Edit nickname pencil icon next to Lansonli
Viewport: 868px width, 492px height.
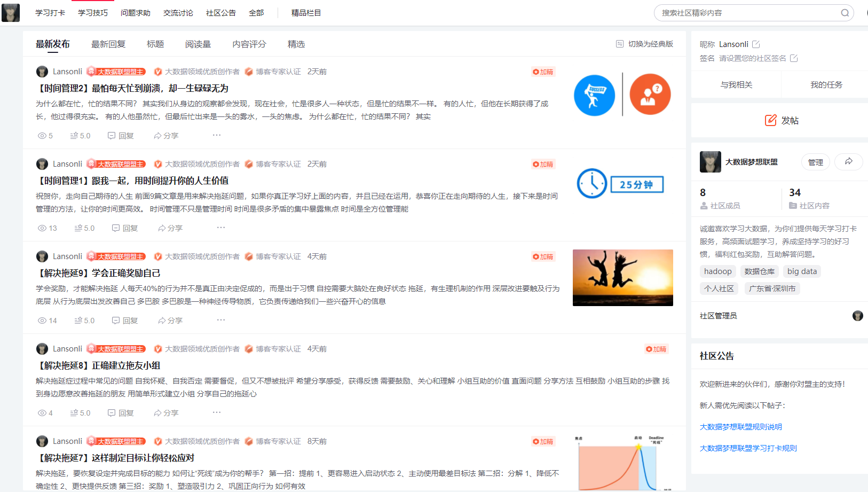(756, 44)
